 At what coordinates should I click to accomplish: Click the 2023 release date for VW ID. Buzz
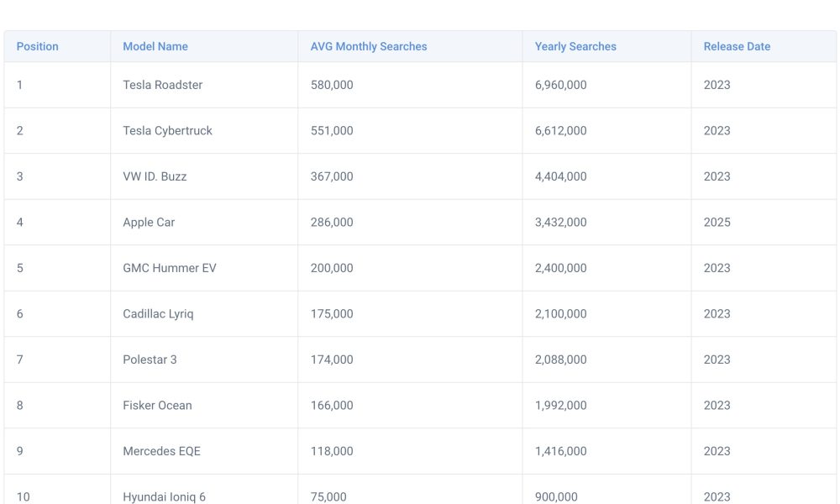pos(717,176)
